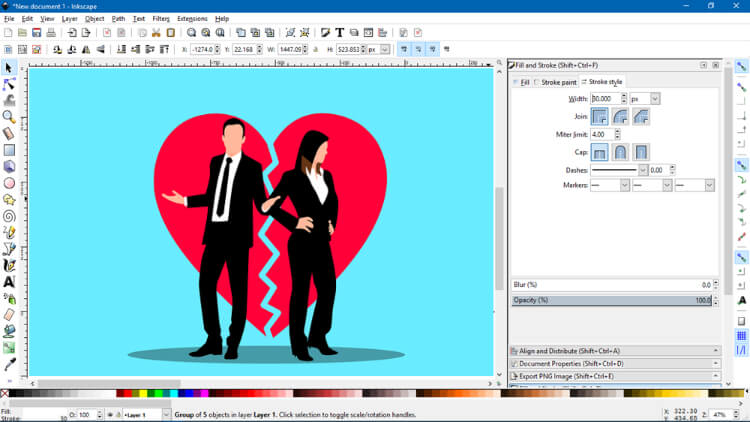Pick the yellow swatch in the palette
The height and width of the screenshot is (422, 750).
[x=143, y=394]
